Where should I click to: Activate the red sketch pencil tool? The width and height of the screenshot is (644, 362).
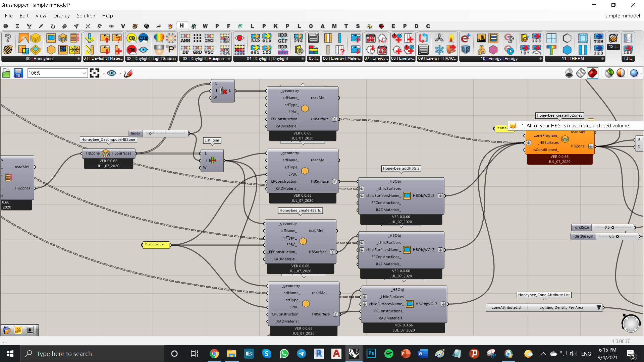128,73
